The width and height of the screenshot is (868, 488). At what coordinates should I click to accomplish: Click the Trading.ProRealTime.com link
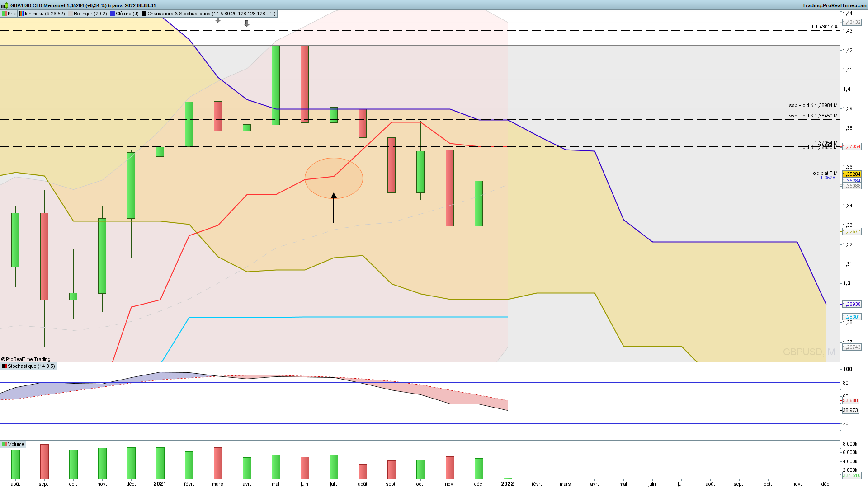pos(834,5)
